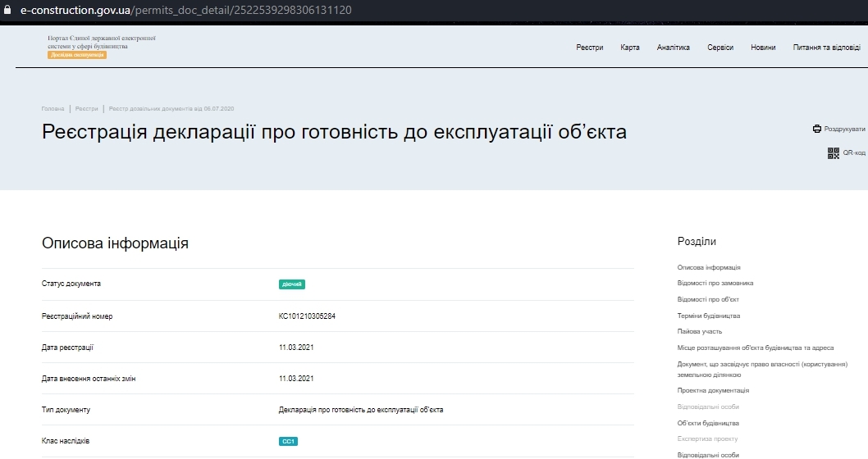This screenshot has height=459, width=868.
Task: Jump to Терміни будівництва section
Action: [x=709, y=316]
